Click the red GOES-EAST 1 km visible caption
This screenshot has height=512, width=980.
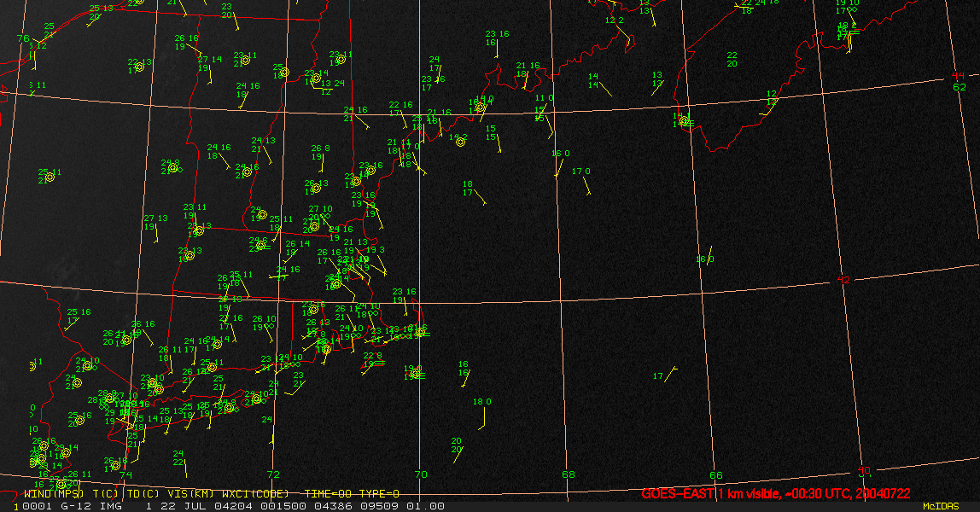[776, 494]
